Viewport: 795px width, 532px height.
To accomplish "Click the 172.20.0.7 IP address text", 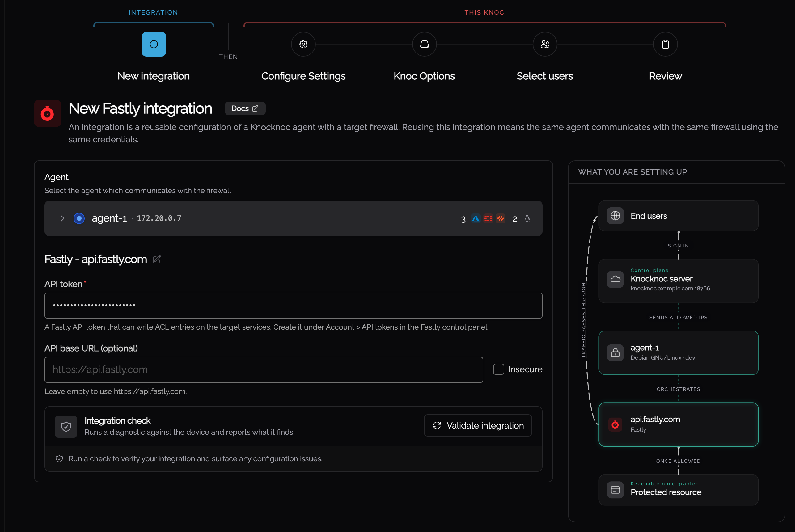I will point(159,218).
